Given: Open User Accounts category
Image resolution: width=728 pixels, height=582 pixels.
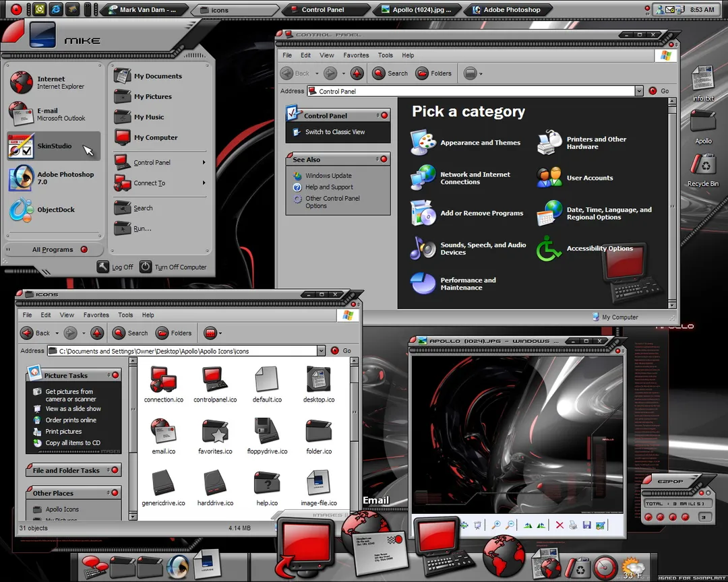Looking at the screenshot, I should pyautogui.click(x=575, y=178).
